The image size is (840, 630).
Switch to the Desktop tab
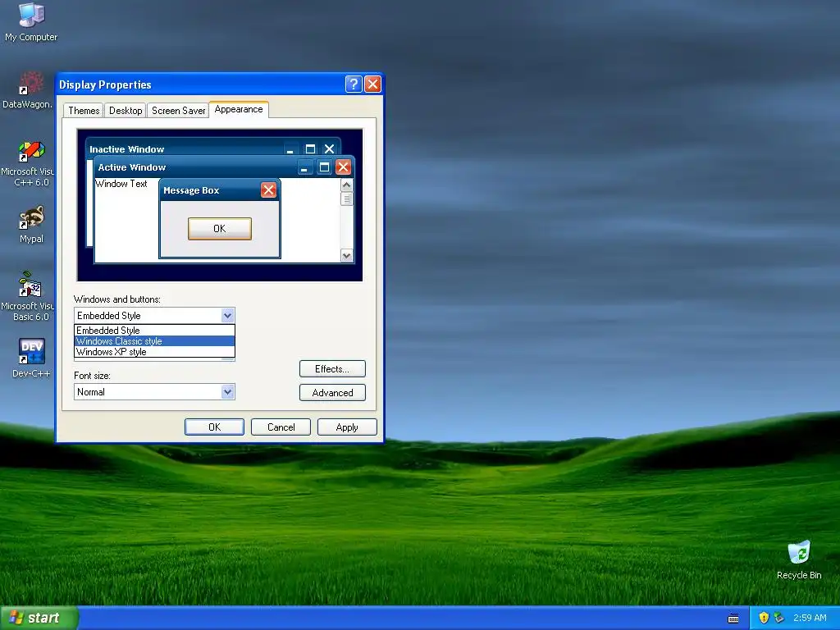126,111
